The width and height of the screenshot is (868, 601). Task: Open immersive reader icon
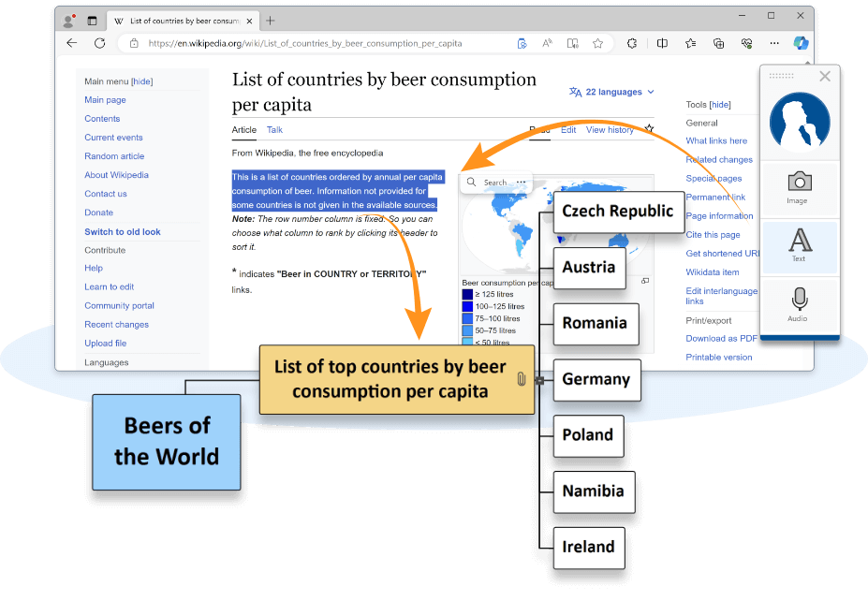point(572,43)
